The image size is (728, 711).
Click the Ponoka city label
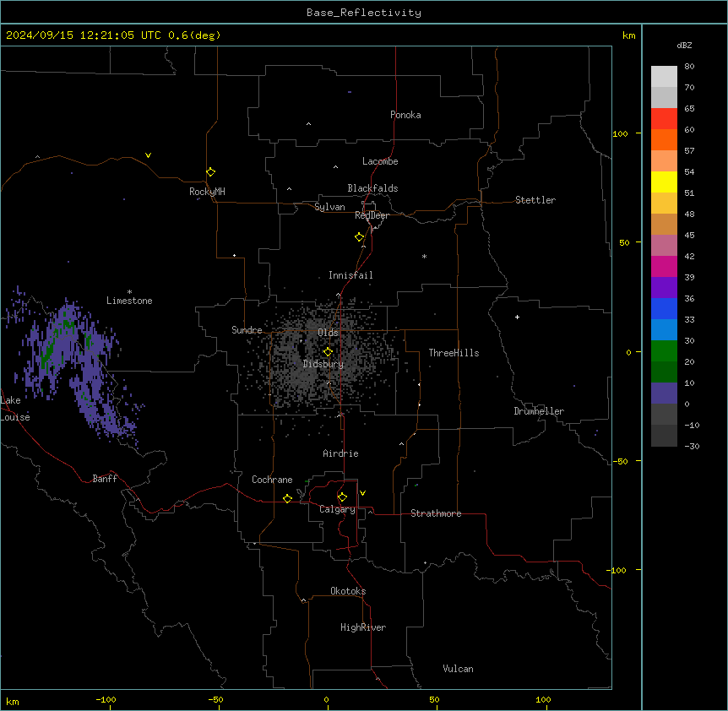pyautogui.click(x=405, y=115)
